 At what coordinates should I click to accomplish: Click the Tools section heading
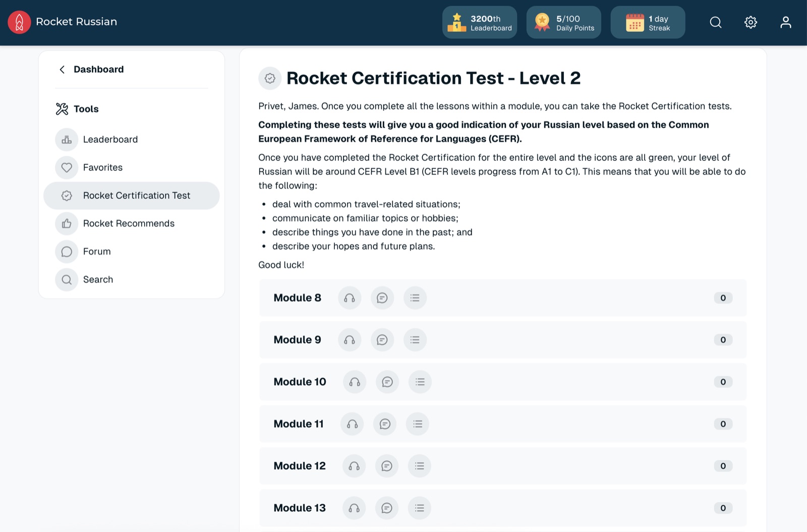pos(86,109)
